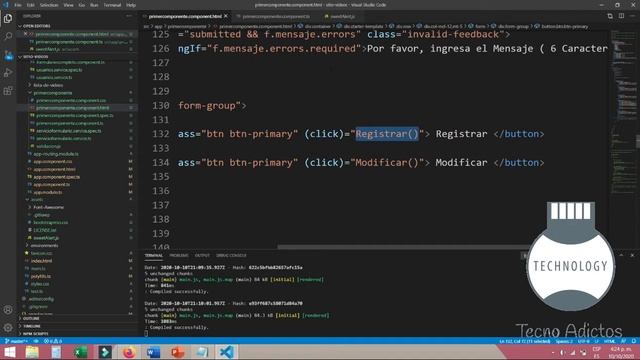Switch to the Problems panel tab
Viewport: 640px width, 360px height.
[179, 256]
